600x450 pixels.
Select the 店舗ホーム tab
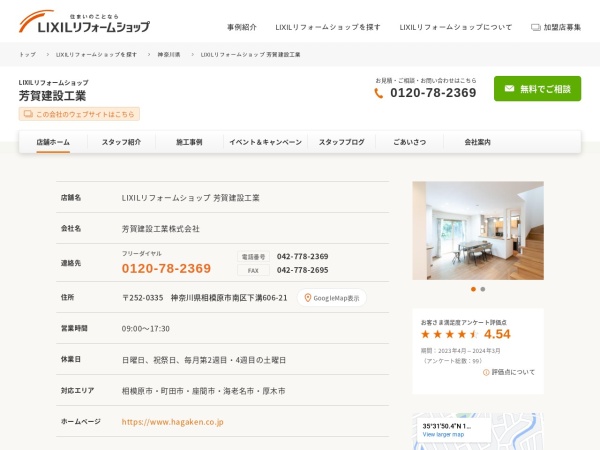(53, 142)
